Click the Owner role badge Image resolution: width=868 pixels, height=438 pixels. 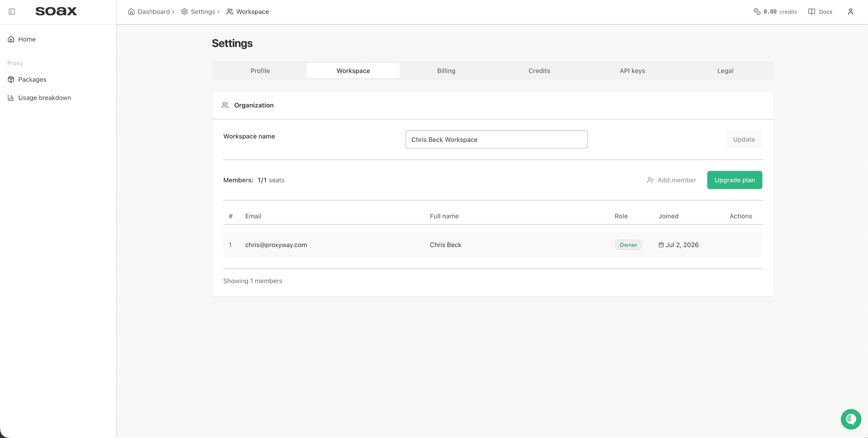(628, 245)
